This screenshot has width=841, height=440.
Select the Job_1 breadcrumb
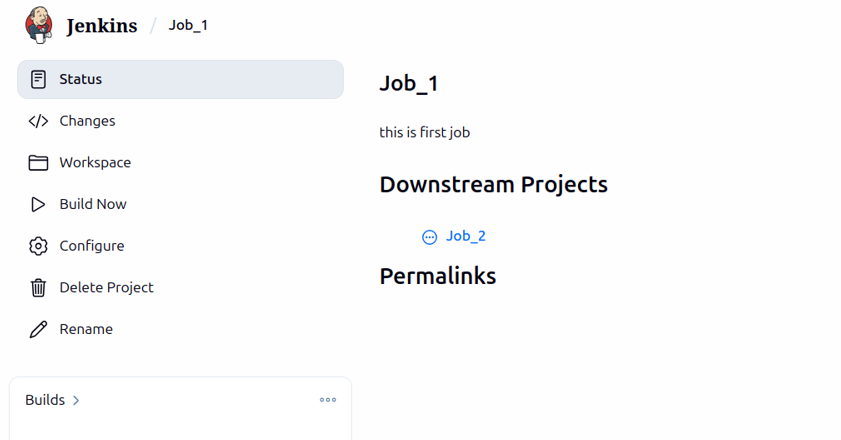click(x=188, y=25)
